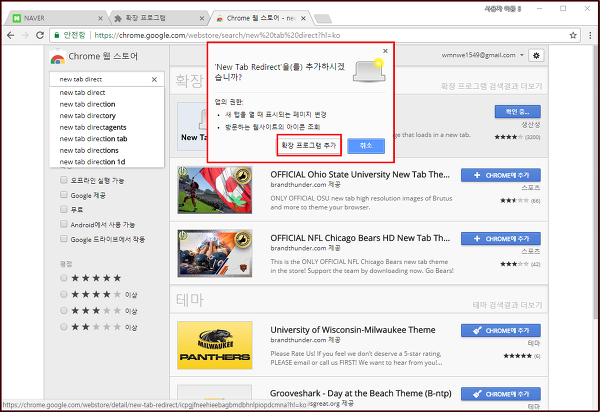The width and height of the screenshot is (600, 412).
Task: Close the 확장 프로그램 tab
Action: (202, 18)
